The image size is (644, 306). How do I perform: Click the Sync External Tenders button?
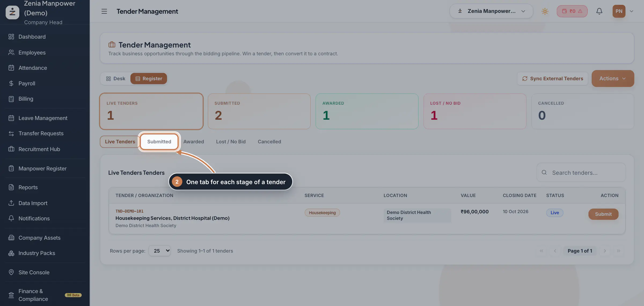pos(552,79)
